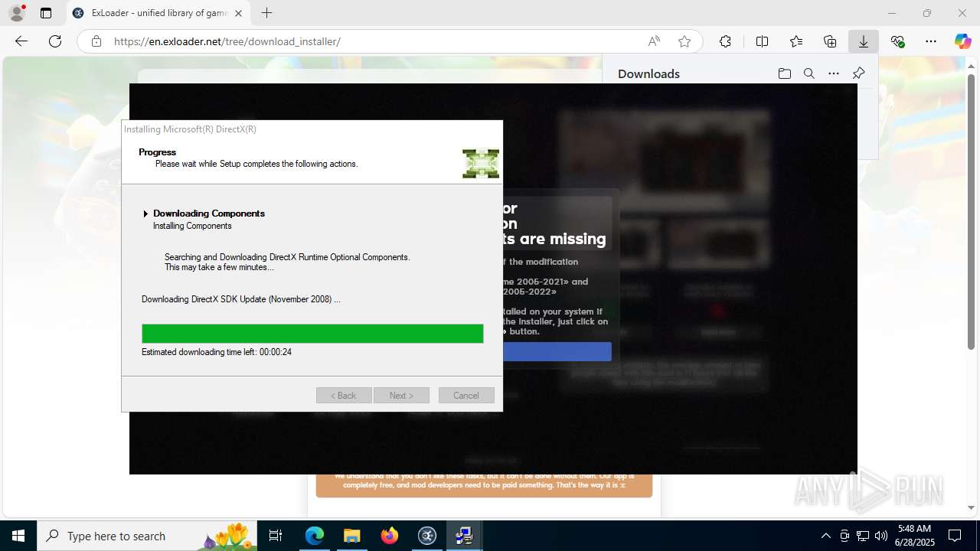Open ExLoader app in taskbar
980x551 pixels.
[x=427, y=536]
